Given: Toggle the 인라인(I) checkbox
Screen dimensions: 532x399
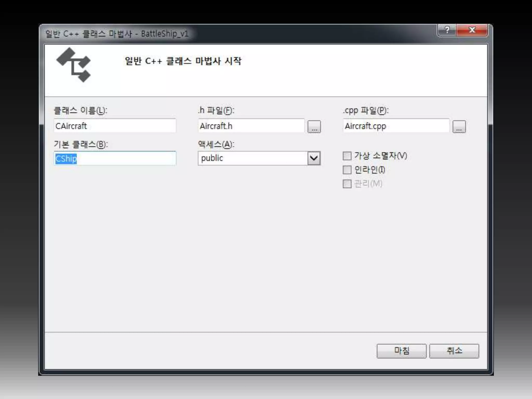Looking at the screenshot, I should [x=347, y=170].
